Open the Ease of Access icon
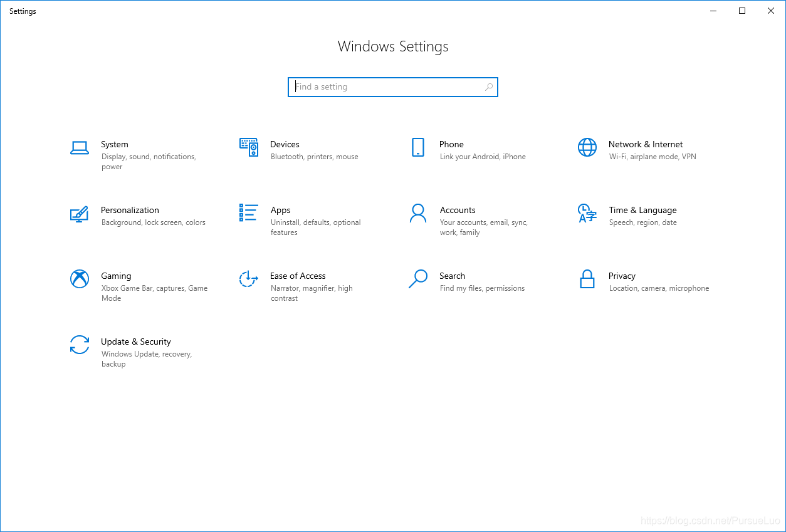The height and width of the screenshot is (532, 786). 249,279
